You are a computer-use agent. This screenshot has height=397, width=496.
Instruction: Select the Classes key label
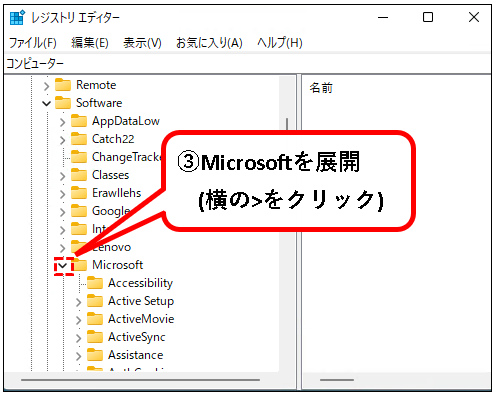pos(110,175)
